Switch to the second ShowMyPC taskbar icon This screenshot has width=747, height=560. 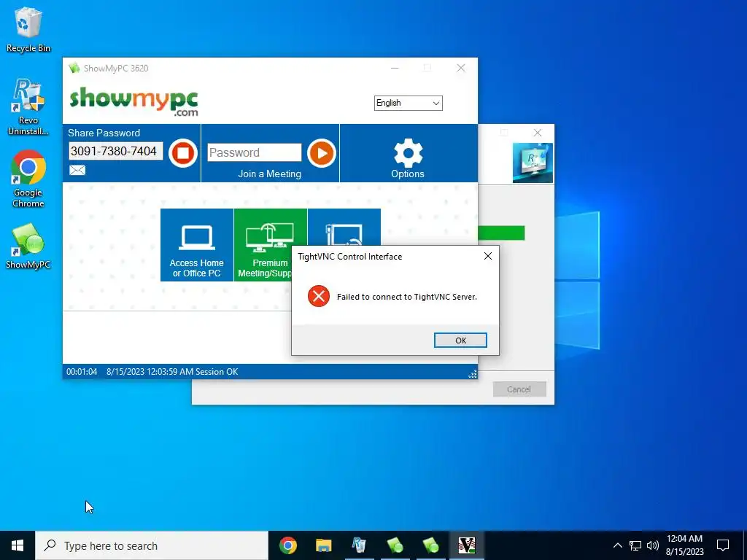(430, 545)
